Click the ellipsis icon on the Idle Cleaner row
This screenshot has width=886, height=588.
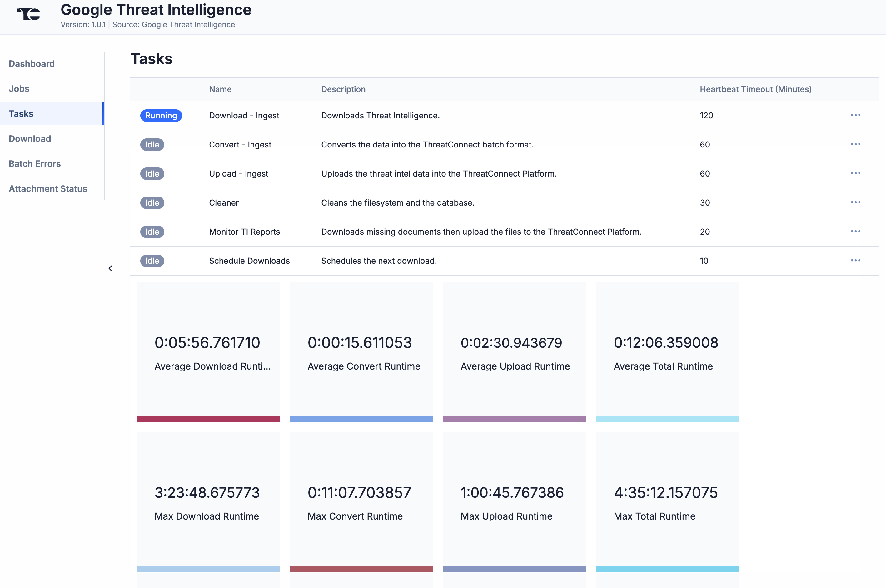pos(856,202)
